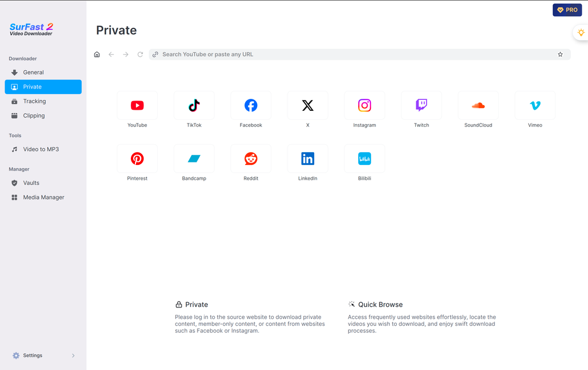The width and height of the screenshot is (588, 370).
Task: Navigate forward with the right arrow
Action: pyautogui.click(x=126, y=55)
